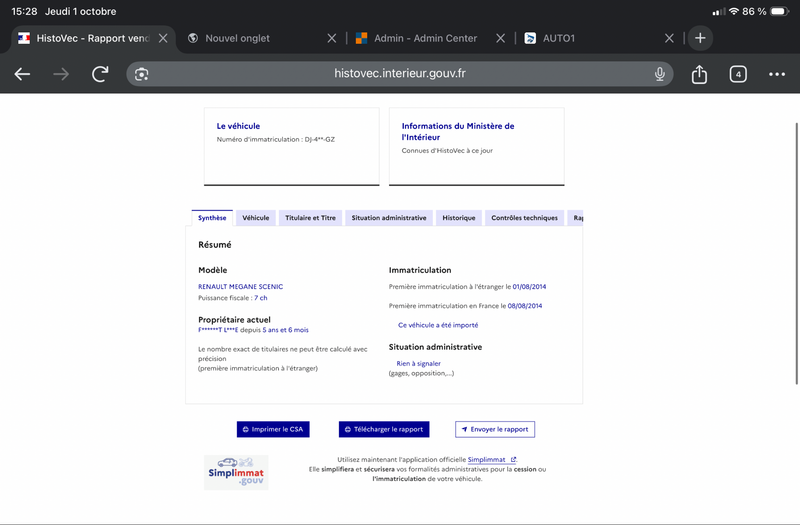
Task: Close the Admin Center tab
Action: click(x=501, y=38)
